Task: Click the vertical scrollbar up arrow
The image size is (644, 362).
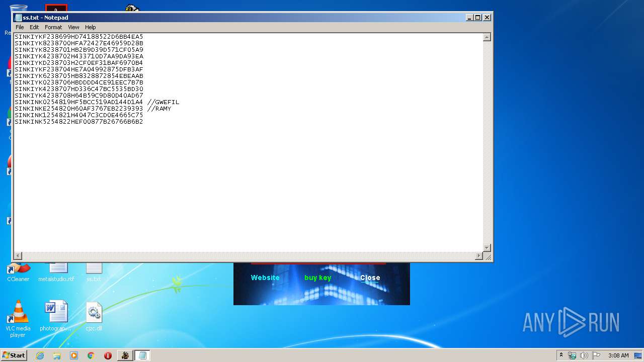Action: coord(487,37)
